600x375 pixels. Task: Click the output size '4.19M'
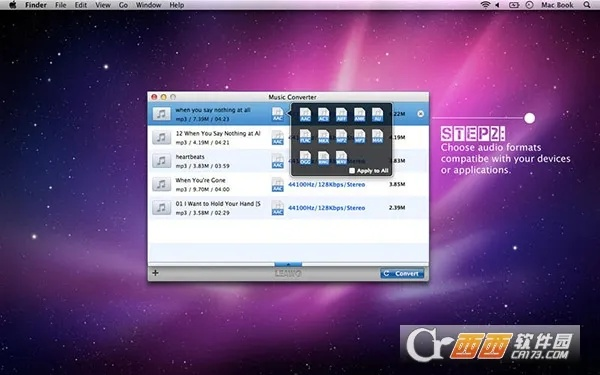397,137
